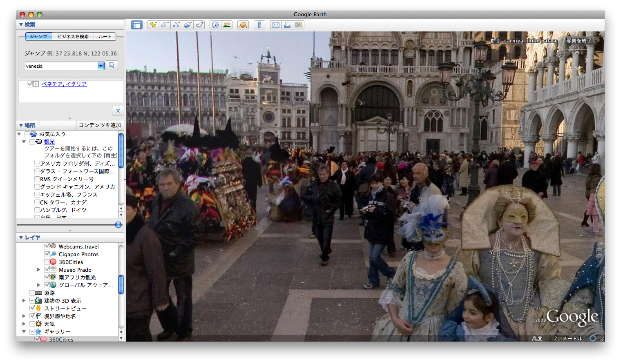Check the お気に入り checkbox

click(x=27, y=134)
